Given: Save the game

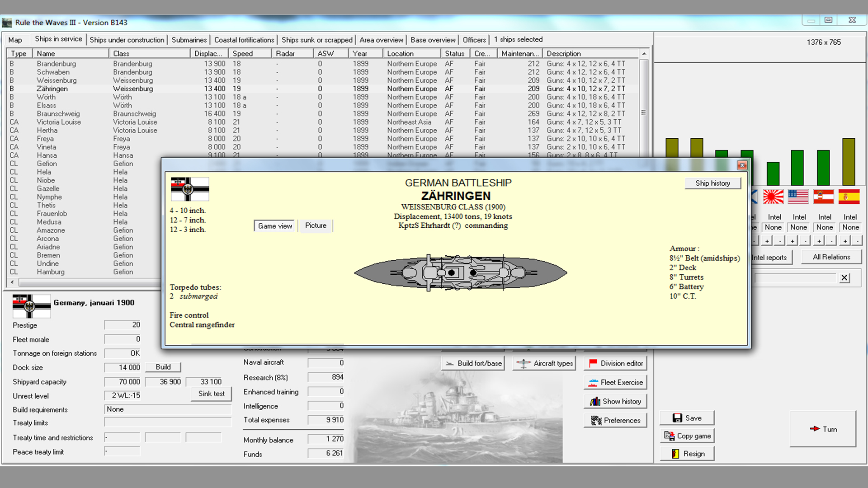Looking at the screenshot, I should coord(687,418).
